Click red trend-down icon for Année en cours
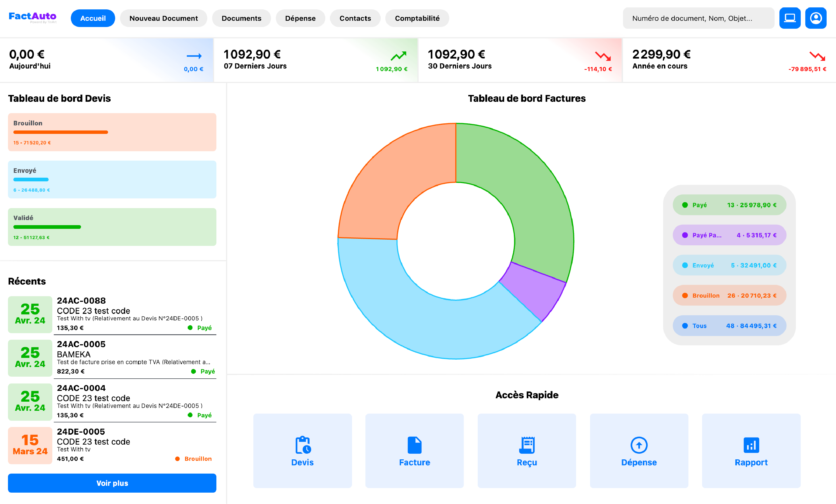The image size is (836, 504). [817, 56]
